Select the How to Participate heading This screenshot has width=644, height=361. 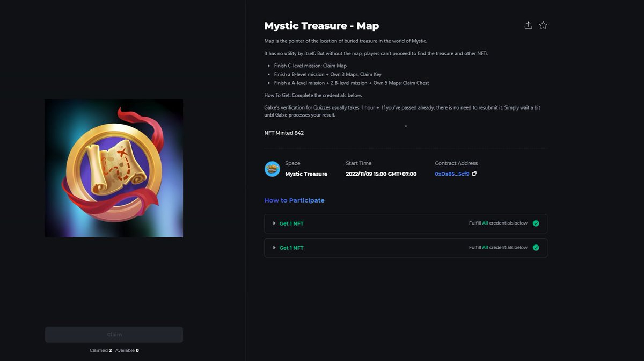(x=294, y=199)
